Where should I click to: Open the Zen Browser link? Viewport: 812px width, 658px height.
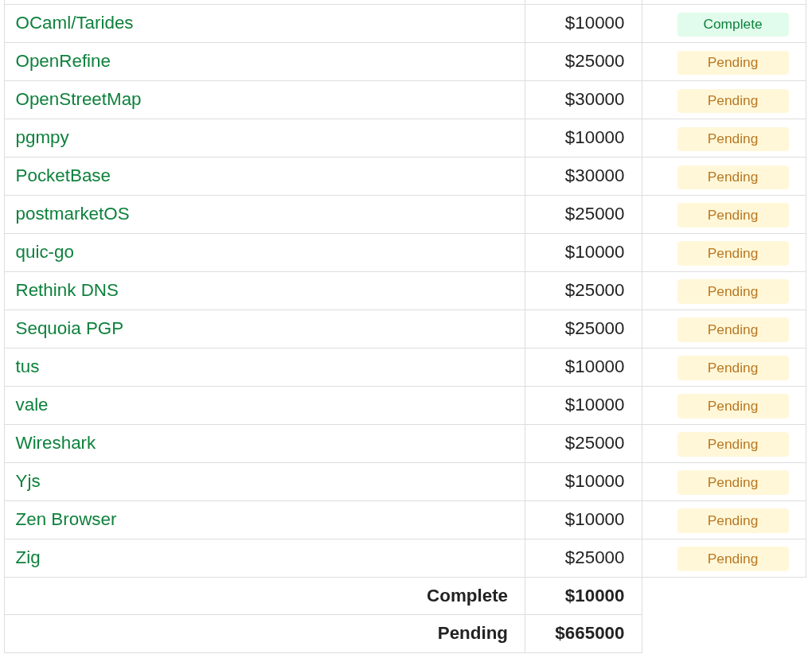(66, 520)
